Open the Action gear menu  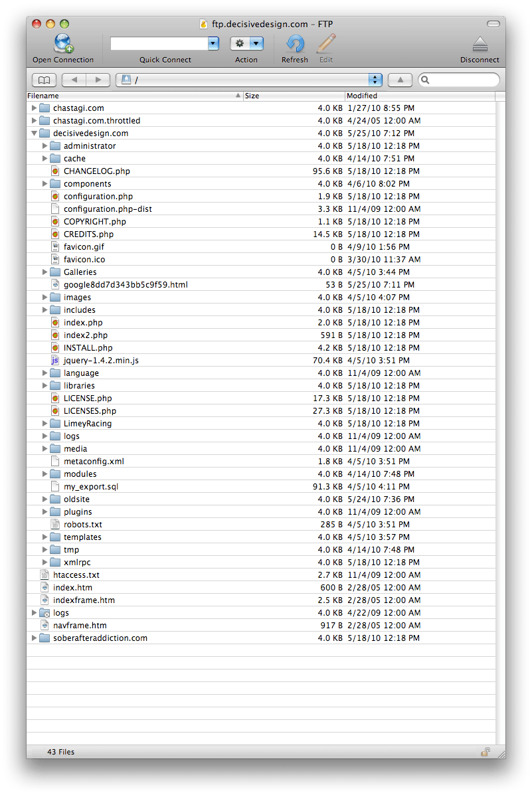tap(247, 44)
